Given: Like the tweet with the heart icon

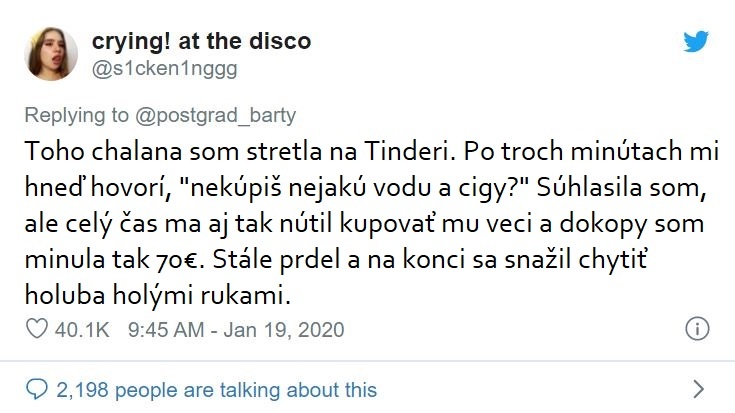Looking at the screenshot, I should coord(35,329).
